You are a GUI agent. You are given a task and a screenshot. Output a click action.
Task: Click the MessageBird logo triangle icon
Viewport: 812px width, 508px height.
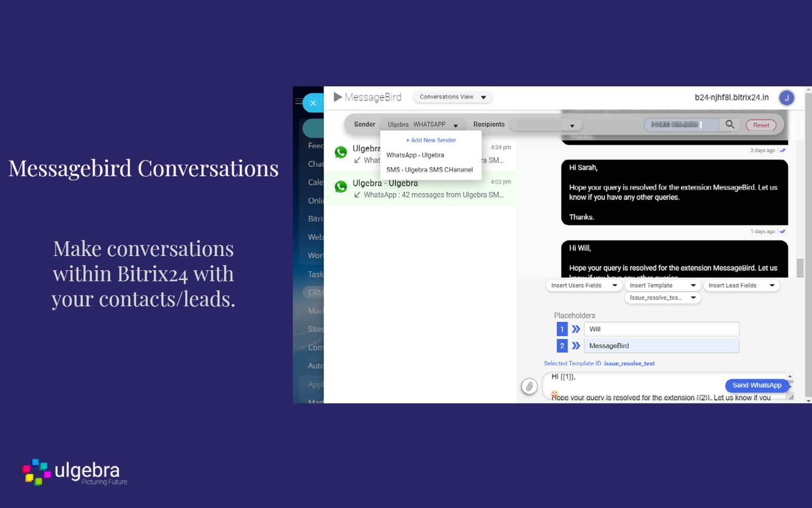(337, 97)
